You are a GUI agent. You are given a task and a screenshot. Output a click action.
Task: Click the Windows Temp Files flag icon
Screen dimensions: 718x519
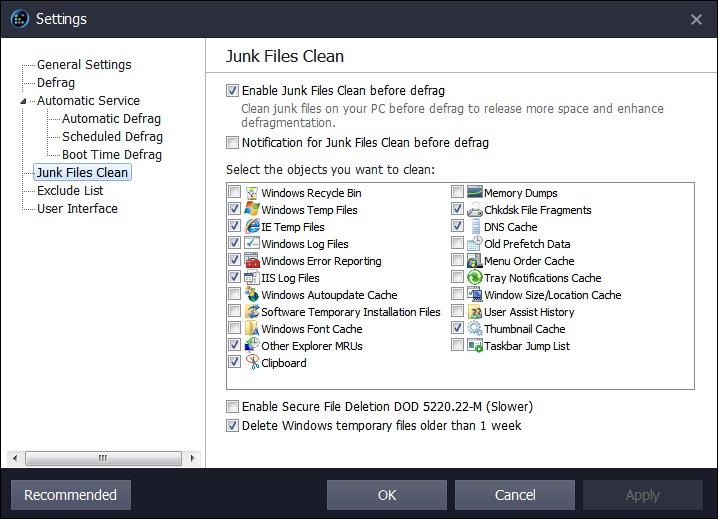coord(253,210)
